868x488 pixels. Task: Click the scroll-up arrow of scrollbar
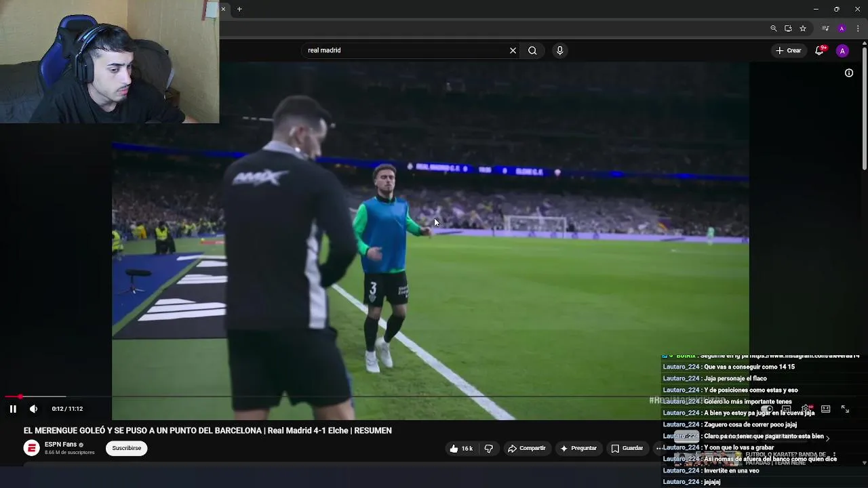coord(864,44)
